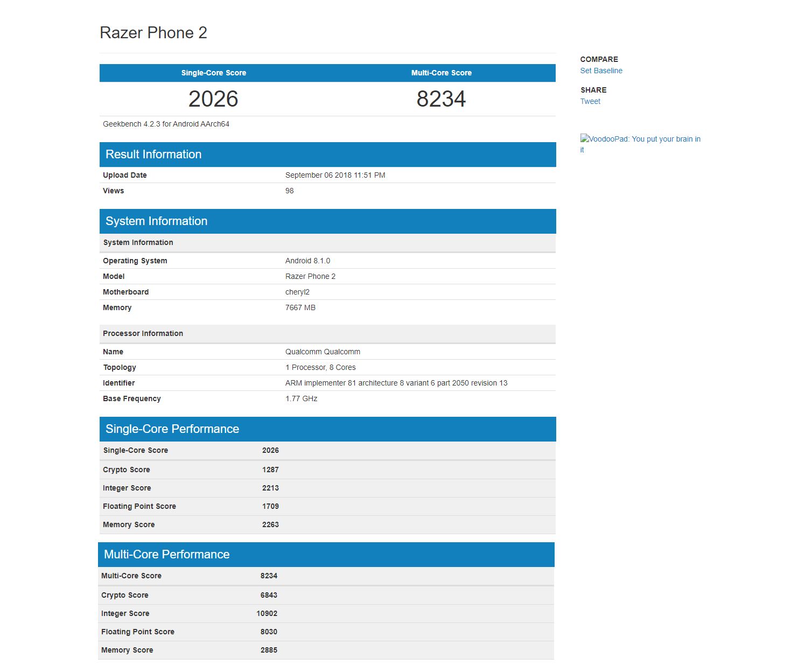Click the Topology label
This screenshot has height=665, width=812.
click(120, 367)
